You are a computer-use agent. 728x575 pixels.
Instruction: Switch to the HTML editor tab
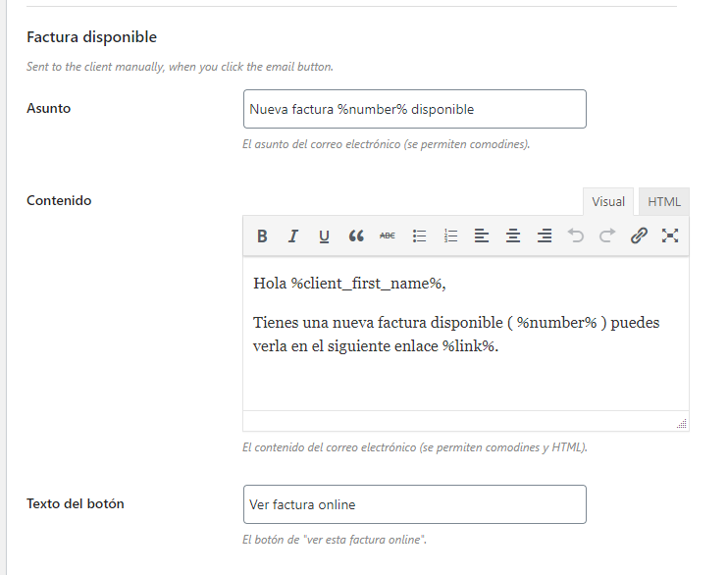pyautogui.click(x=664, y=202)
